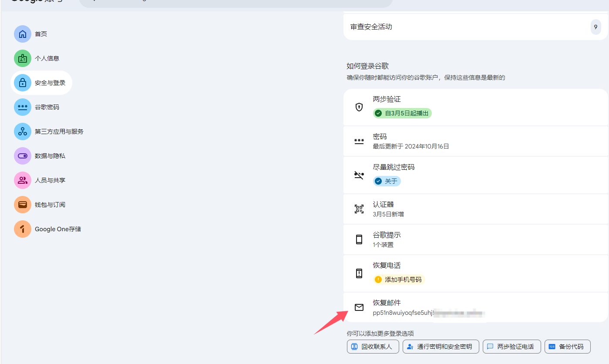Click the ID card icon for 个人信息
609x364 pixels.
pyautogui.click(x=23, y=58)
